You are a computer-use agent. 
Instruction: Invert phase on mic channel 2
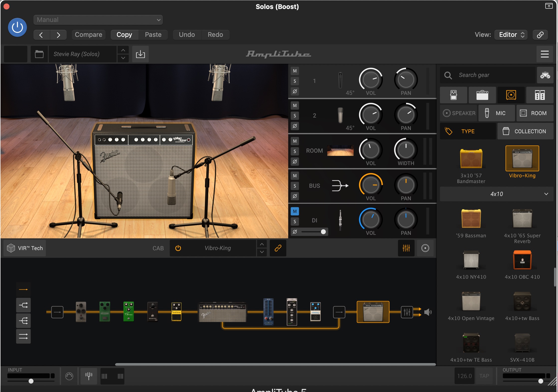[x=295, y=126]
